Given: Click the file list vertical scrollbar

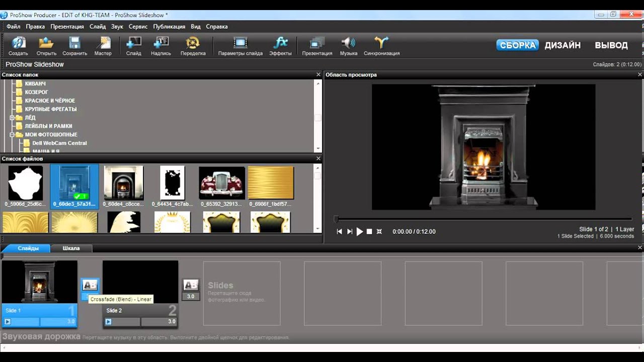Looking at the screenshot, I should coord(318,198).
